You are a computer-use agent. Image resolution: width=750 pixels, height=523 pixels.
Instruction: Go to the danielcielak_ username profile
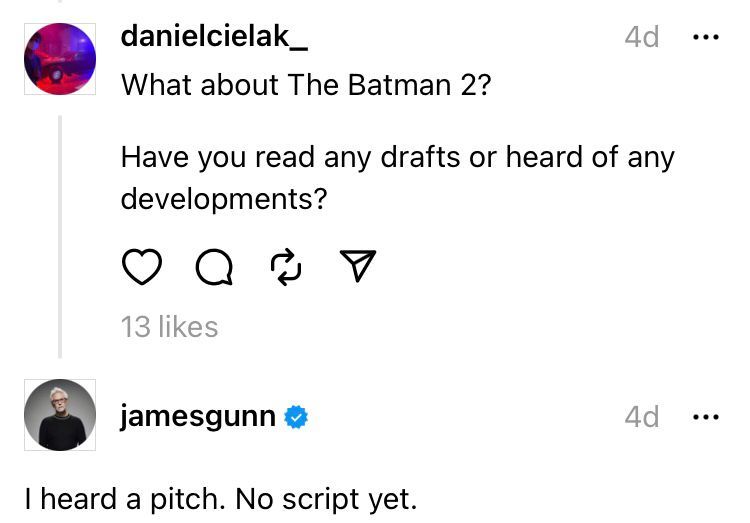pos(214,36)
